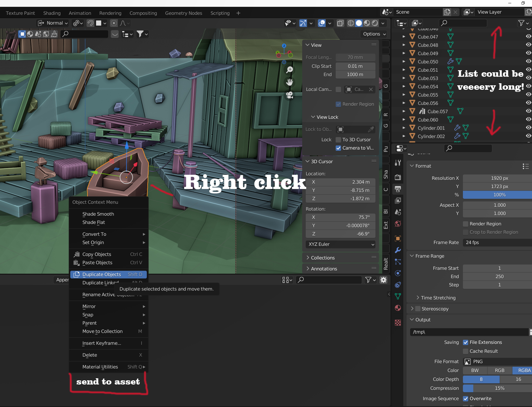Select the Output properties tab icon
The image size is (532, 407).
398,189
